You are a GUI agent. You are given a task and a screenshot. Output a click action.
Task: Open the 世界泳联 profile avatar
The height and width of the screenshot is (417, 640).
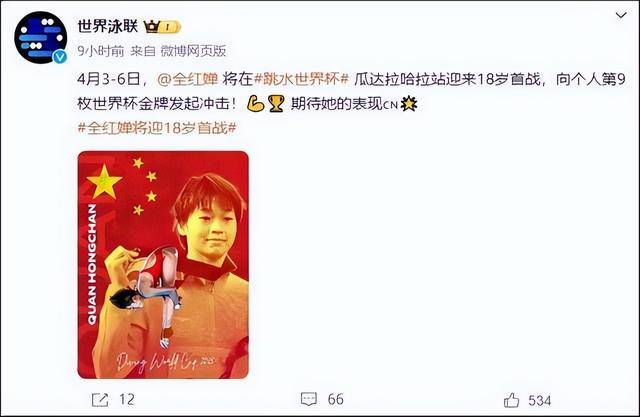[40, 37]
